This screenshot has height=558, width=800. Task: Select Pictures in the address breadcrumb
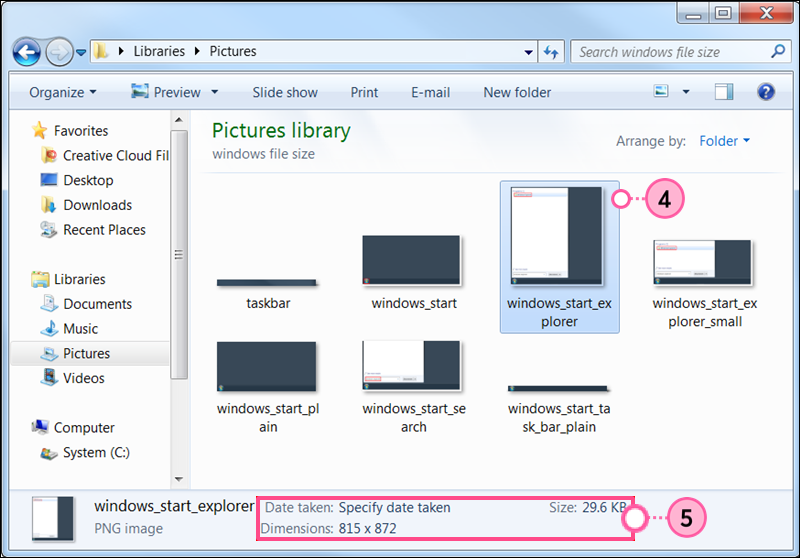click(x=233, y=52)
